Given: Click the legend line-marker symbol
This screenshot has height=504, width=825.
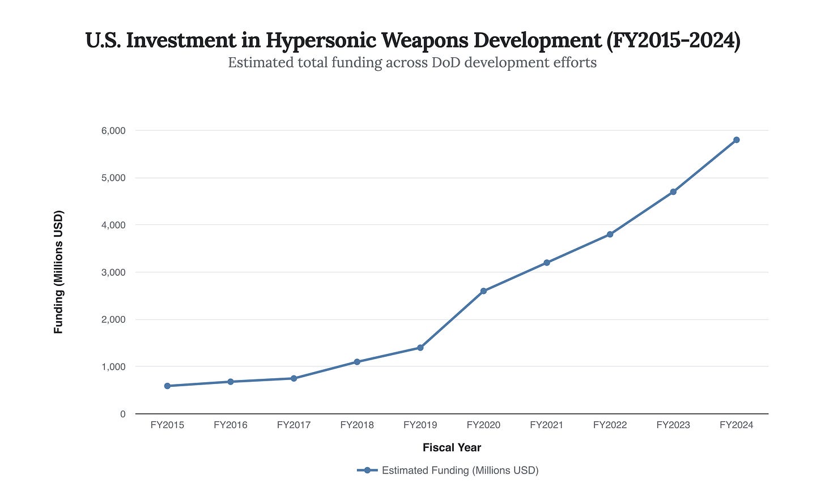Looking at the screenshot, I should (367, 470).
